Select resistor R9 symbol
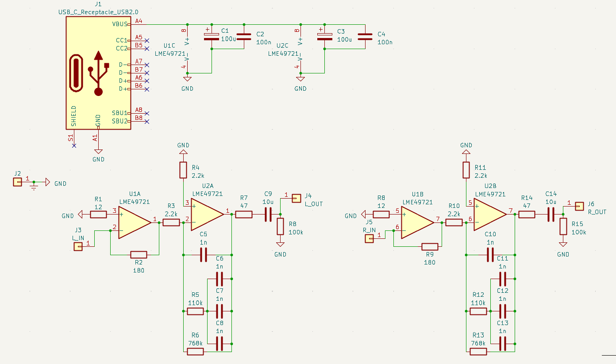 (x=430, y=247)
